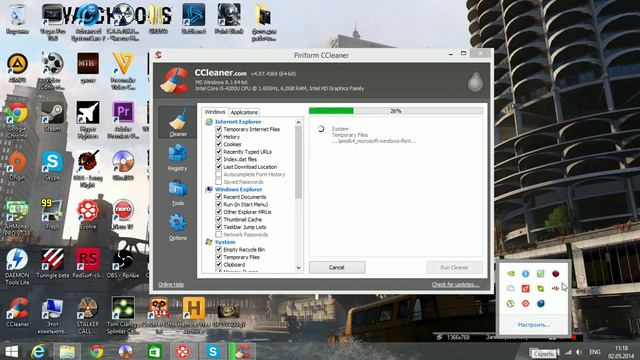This screenshot has width=640, height=360.
Task: Open the Online Help link
Action: (171, 284)
